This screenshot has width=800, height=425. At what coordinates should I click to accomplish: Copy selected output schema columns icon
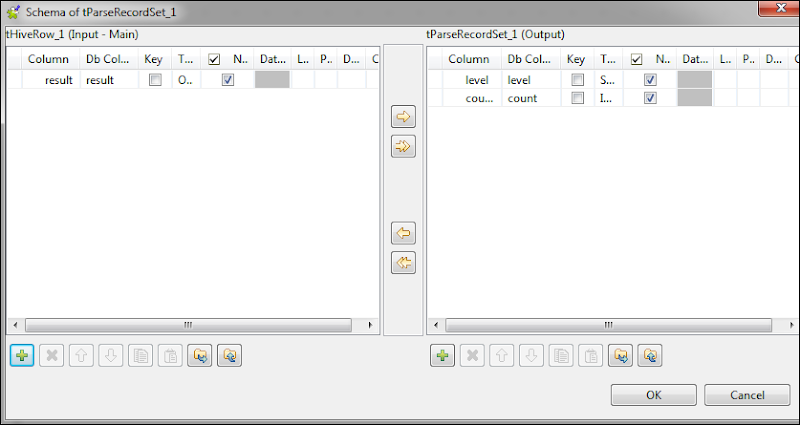coord(561,355)
